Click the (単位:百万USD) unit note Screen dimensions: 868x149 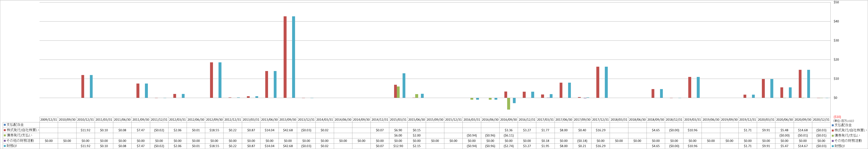pos(843,121)
